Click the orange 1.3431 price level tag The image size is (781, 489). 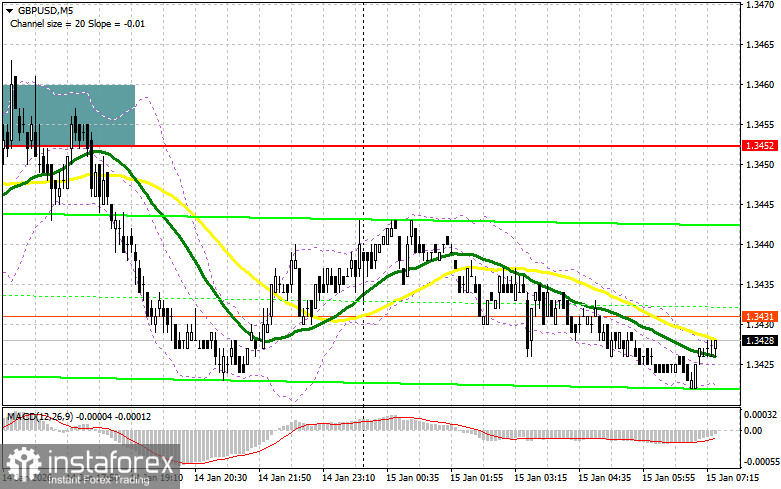coord(760,317)
